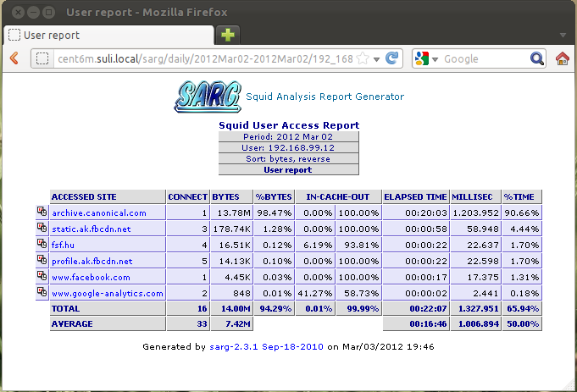This screenshot has width=577, height=392.
Task: Click the back navigation arrow
Action: tap(14, 58)
